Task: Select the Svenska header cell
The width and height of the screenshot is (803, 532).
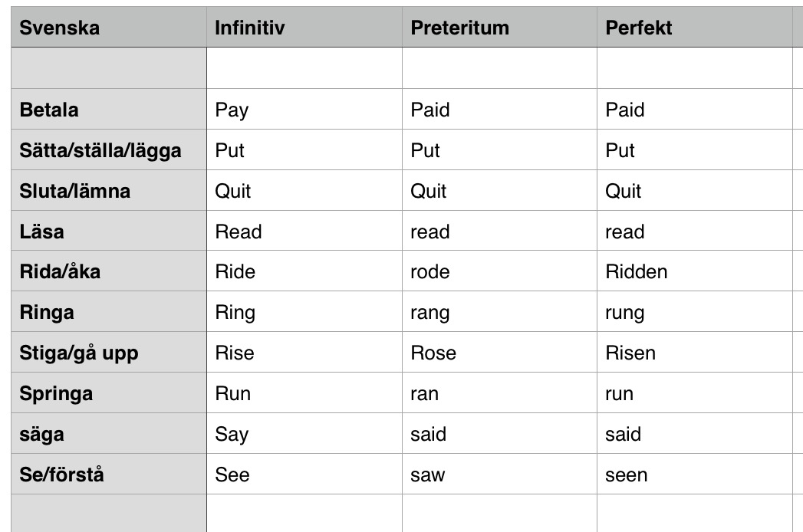Action: coord(109,27)
